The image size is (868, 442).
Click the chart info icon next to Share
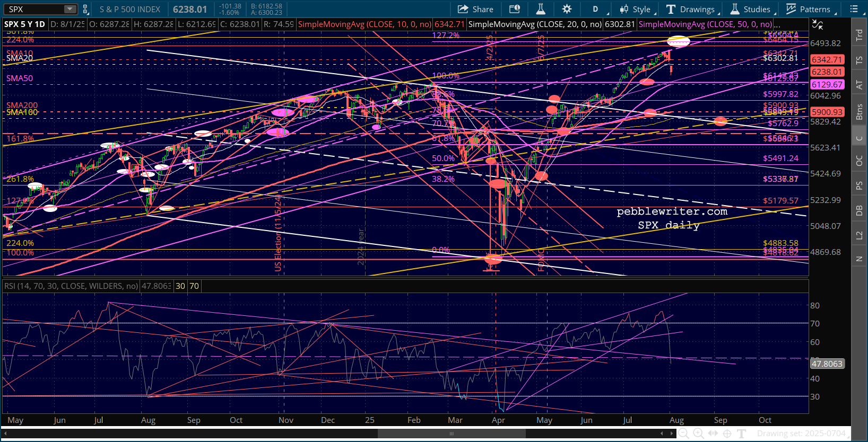coord(514,9)
